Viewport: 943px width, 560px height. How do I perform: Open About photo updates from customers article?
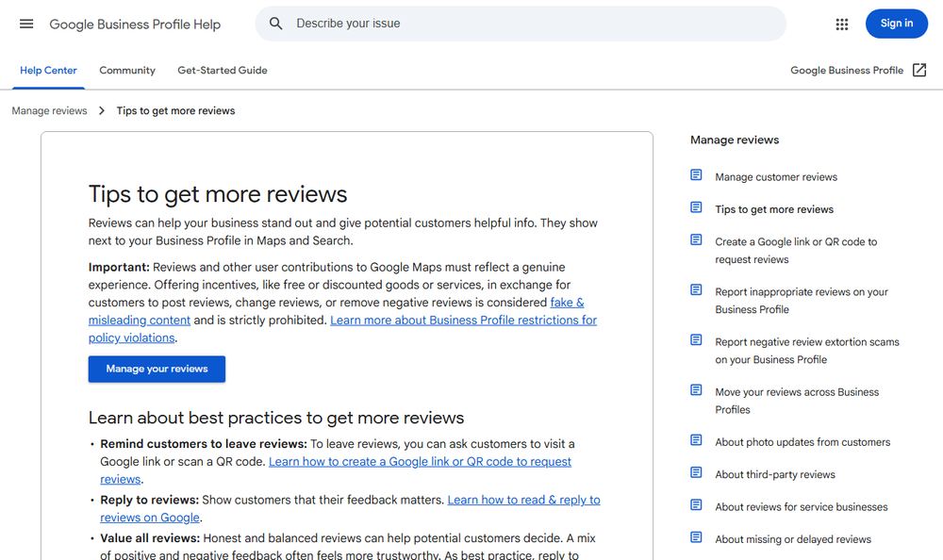(802, 442)
